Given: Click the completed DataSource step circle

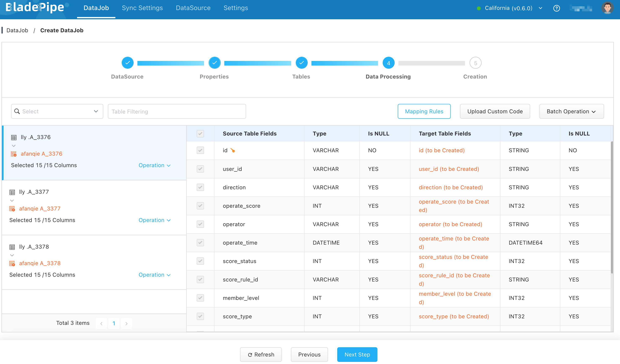Looking at the screenshot, I should (127, 63).
